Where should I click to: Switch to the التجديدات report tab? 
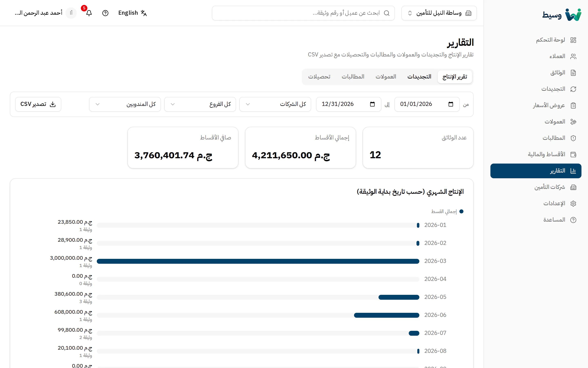(x=419, y=77)
